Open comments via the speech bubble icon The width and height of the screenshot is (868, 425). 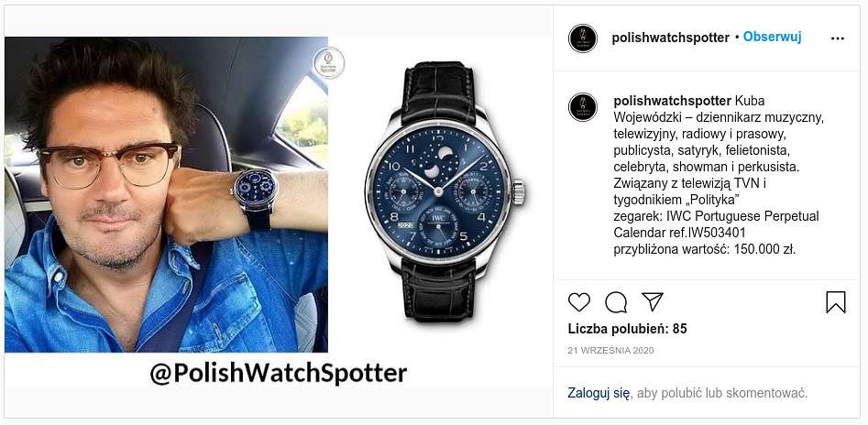click(616, 302)
